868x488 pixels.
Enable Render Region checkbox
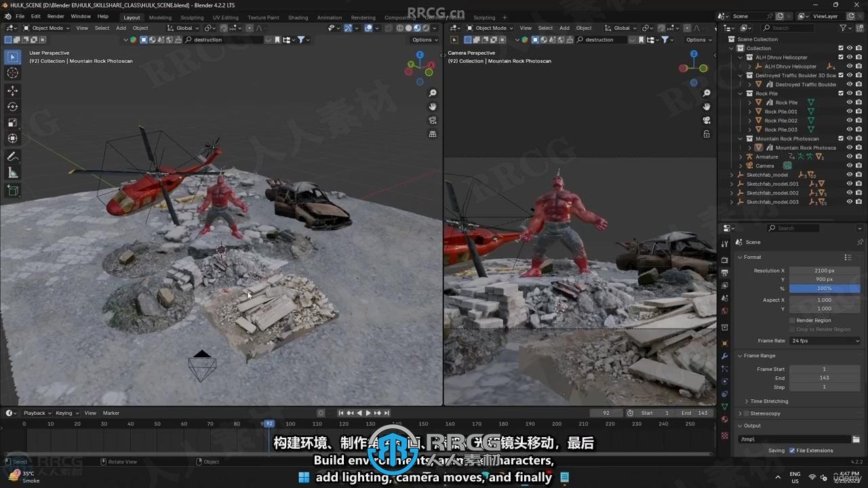[x=792, y=320]
